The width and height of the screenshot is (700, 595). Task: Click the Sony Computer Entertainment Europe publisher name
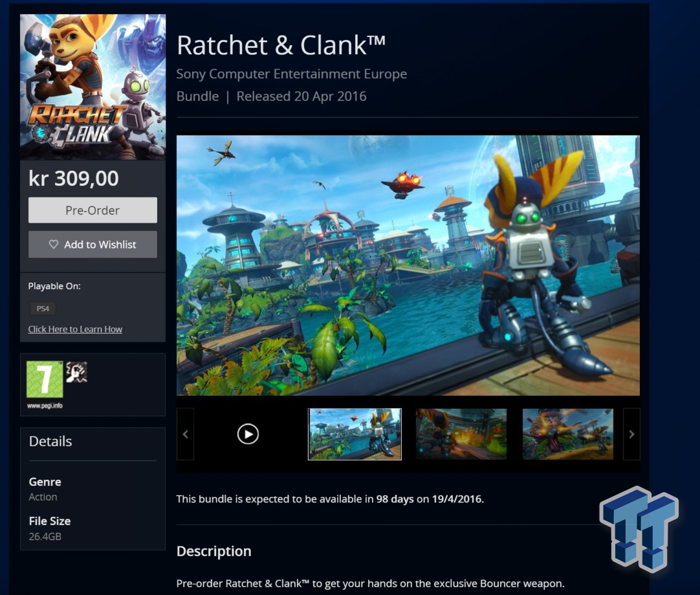(x=292, y=74)
